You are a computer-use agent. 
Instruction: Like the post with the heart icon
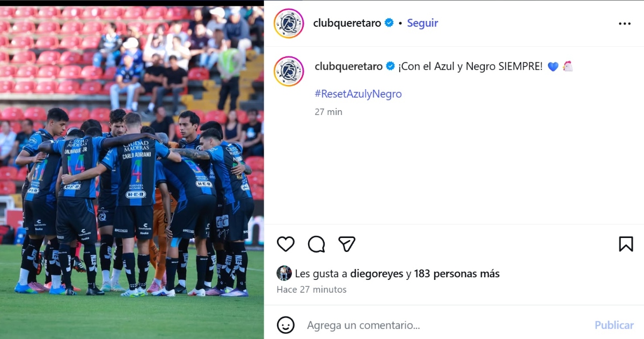click(286, 244)
